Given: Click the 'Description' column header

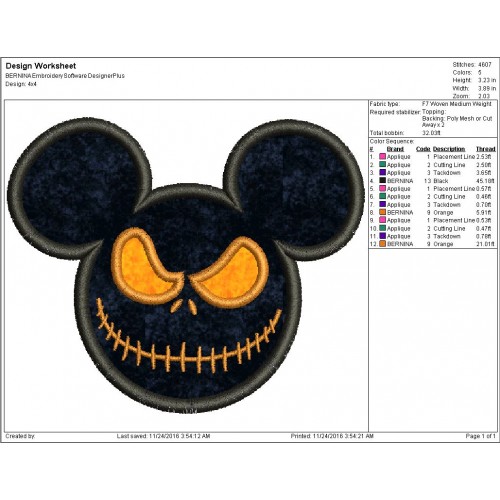Looking at the screenshot, I should (x=449, y=149).
